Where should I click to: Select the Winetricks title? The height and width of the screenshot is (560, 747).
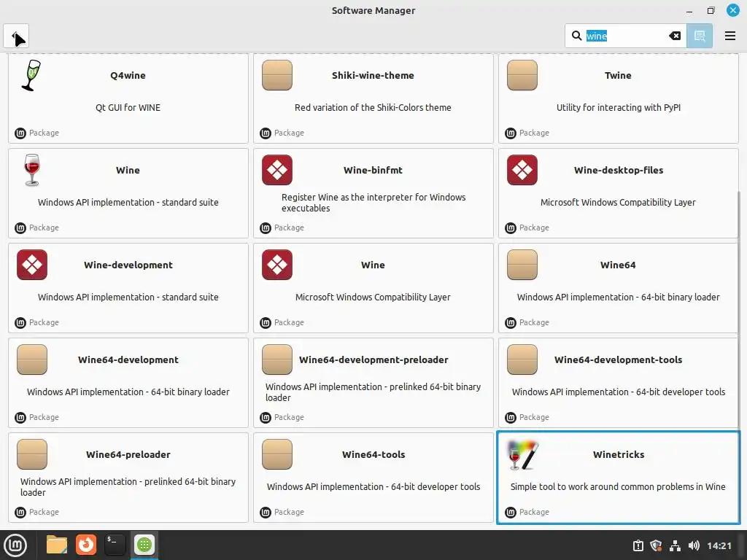pos(619,454)
